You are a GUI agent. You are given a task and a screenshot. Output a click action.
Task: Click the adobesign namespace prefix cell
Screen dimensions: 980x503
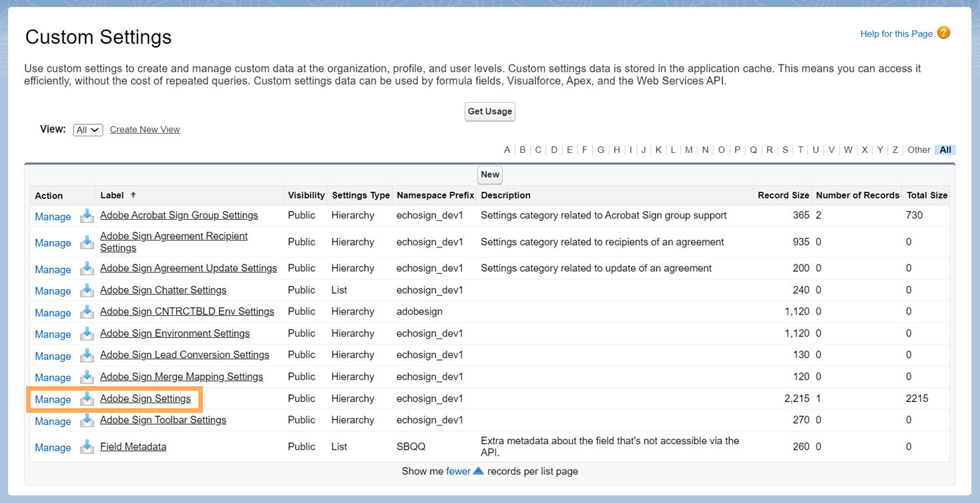pos(419,311)
